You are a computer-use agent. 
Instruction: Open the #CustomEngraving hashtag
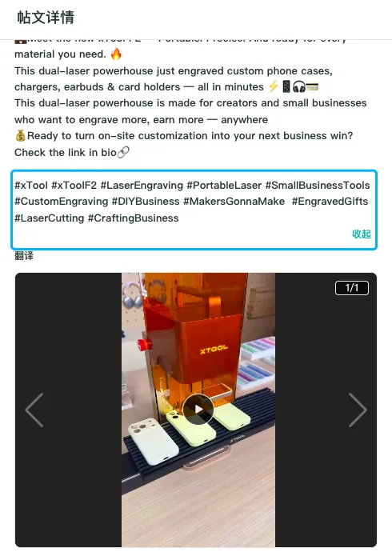pos(61,202)
